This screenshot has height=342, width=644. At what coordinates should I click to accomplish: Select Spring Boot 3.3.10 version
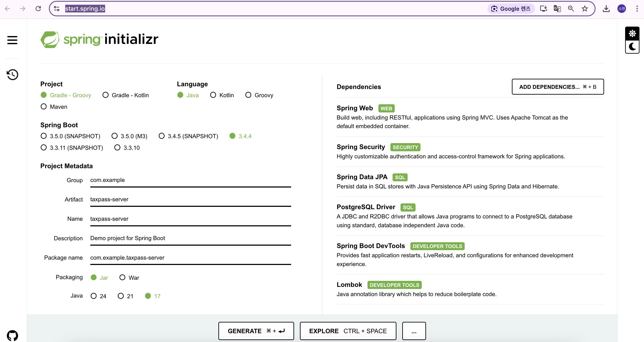pos(117,147)
